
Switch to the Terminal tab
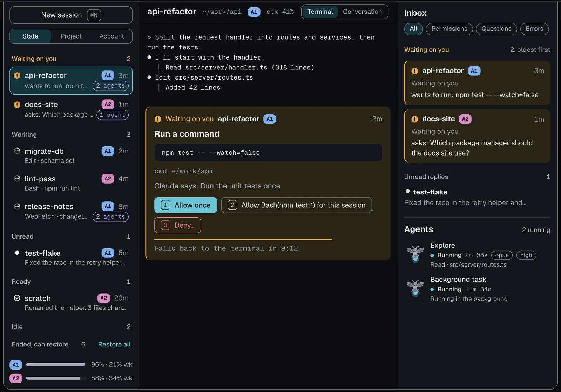[320, 12]
